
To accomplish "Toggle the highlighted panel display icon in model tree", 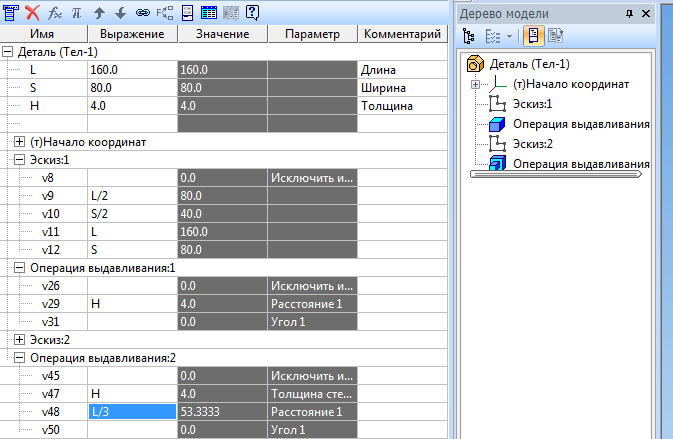I will point(533,36).
